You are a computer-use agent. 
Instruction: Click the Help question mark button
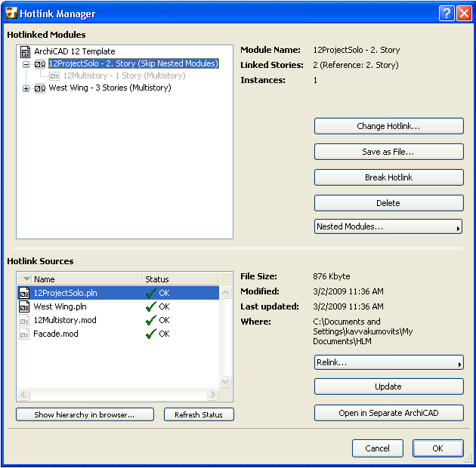coord(447,14)
